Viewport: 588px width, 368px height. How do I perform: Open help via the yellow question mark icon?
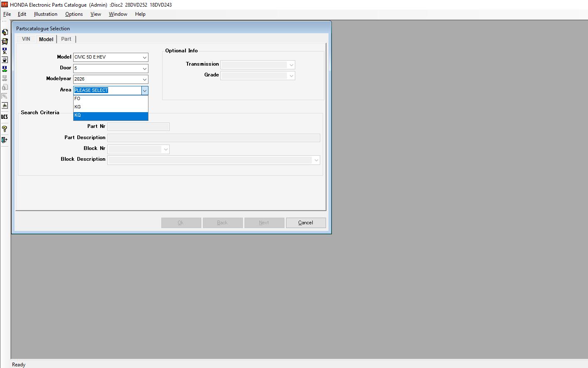tap(5, 129)
